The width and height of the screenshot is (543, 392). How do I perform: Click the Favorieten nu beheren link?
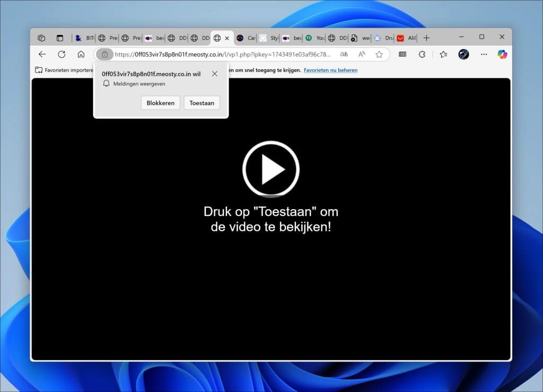[x=330, y=70]
